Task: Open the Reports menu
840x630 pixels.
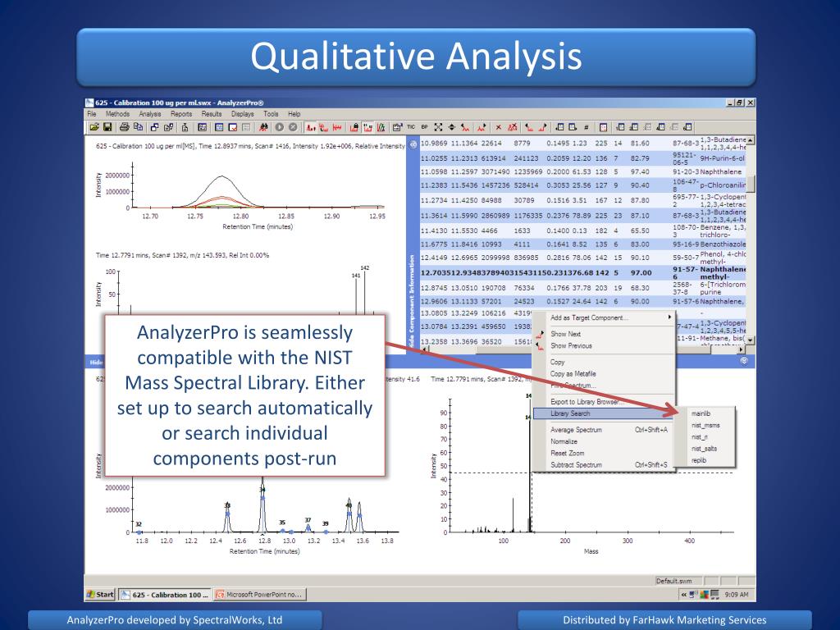Action: tap(181, 114)
